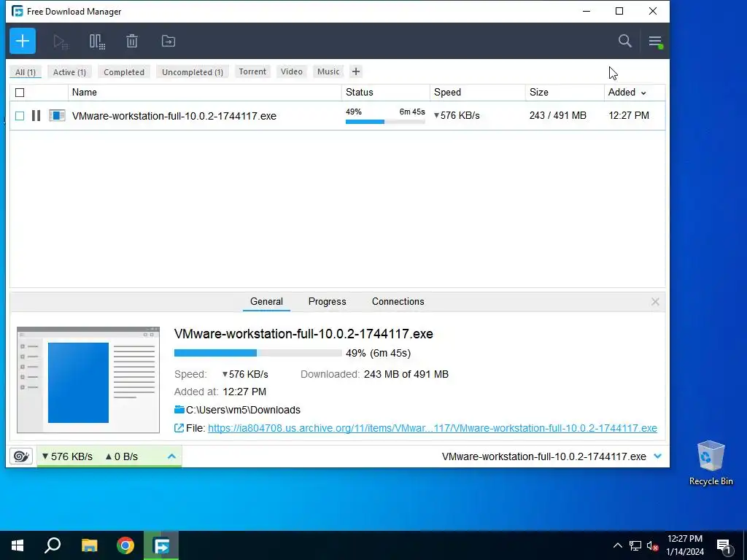Select the Uncompleted (1) filter tab

(193, 72)
